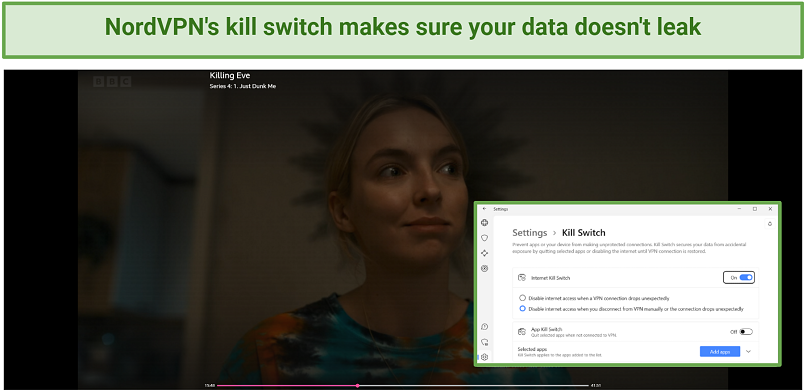Click the elapsed time at progress bar start

(210, 385)
